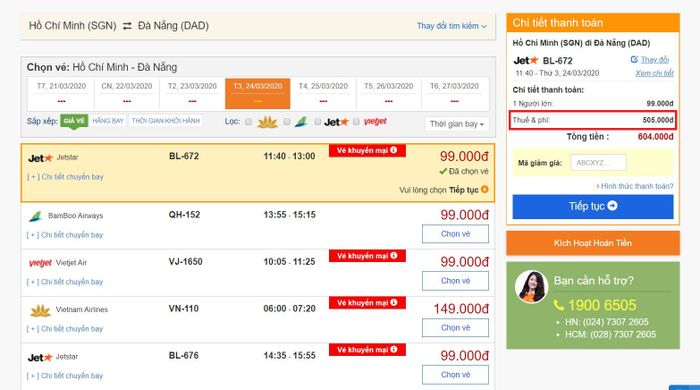Open the Thời gian bay dropdown
This screenshot has width=700, height=390.
coord(457,124)
